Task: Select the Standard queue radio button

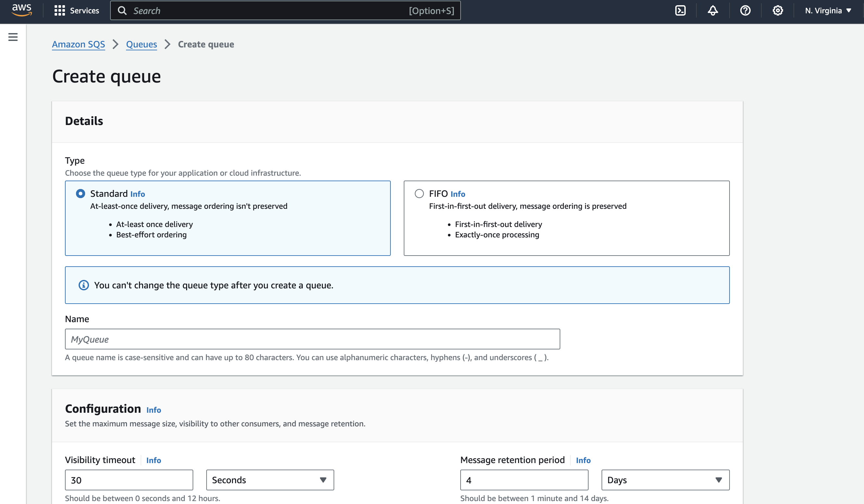Action: tap(81, 193)
